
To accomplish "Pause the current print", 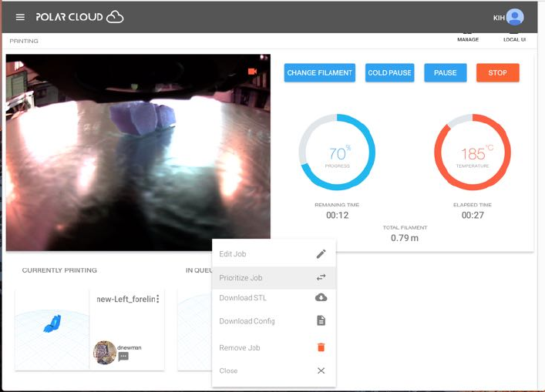I will click(446, 72).
